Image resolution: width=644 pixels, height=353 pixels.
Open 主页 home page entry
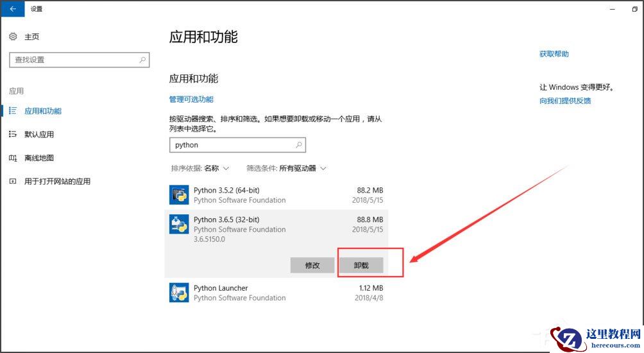[x=31, y=37]
